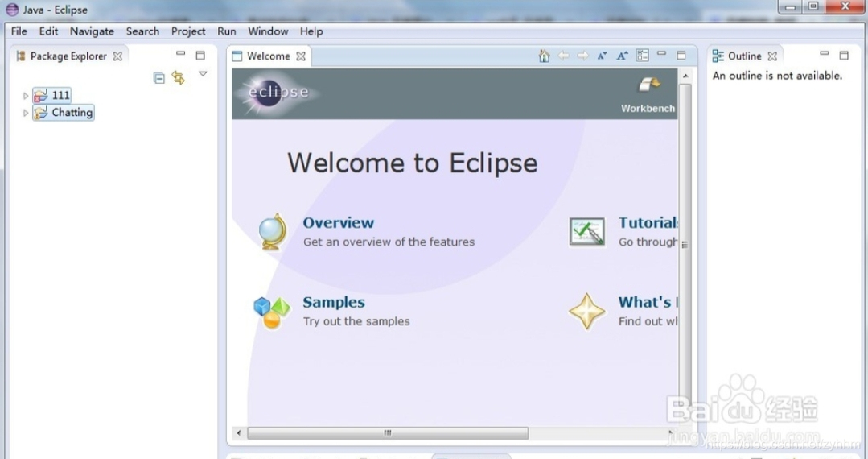Image resolution: width=868 pixels, height=459 pixels.
Task: Open the Window menu
Action: 268,31
